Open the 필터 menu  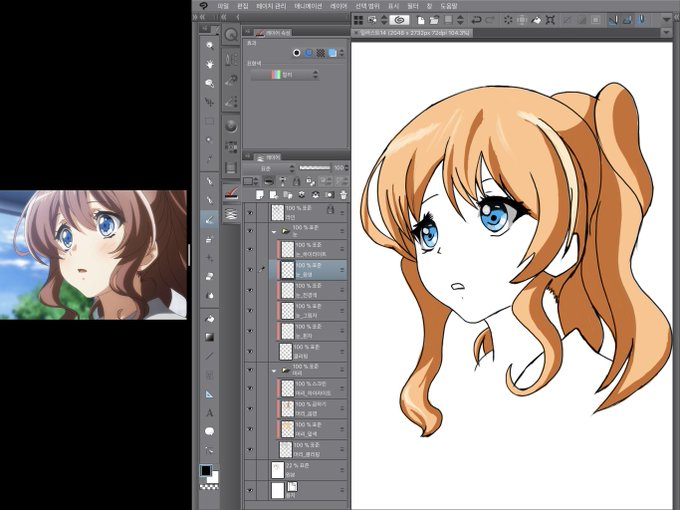413,6
